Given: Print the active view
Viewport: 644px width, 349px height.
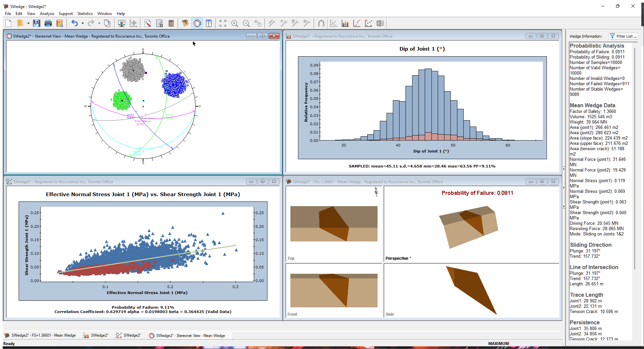Looking at the screenshot, I should [48, 23].
